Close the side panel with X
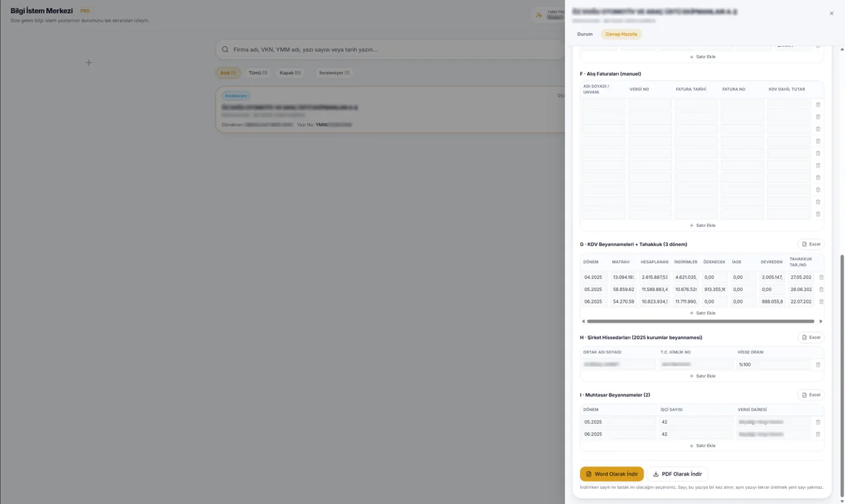 (x=831, y=13)
